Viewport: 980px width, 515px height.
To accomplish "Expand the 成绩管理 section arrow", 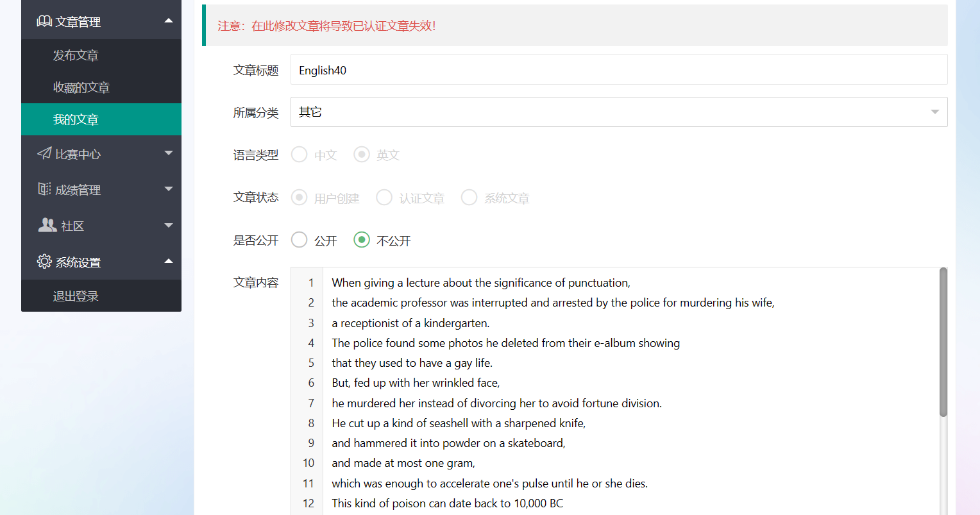I will [169, 189].
